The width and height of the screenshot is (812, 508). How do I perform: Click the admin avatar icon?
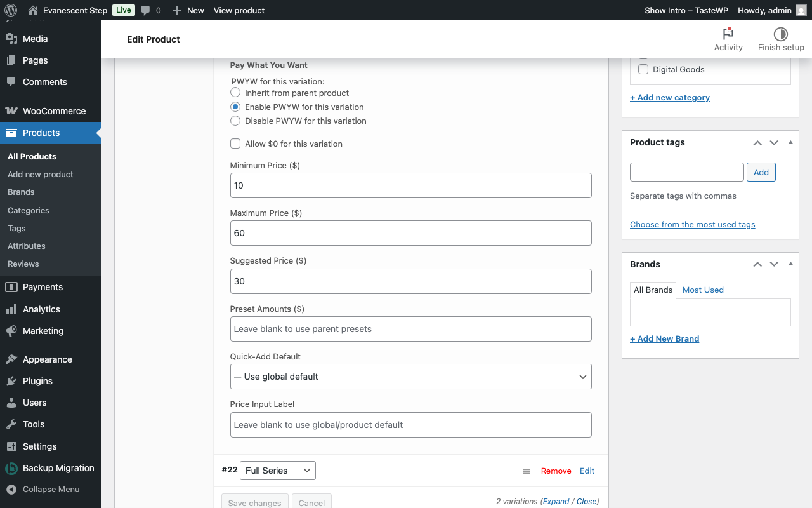click(x=801, y=10)
